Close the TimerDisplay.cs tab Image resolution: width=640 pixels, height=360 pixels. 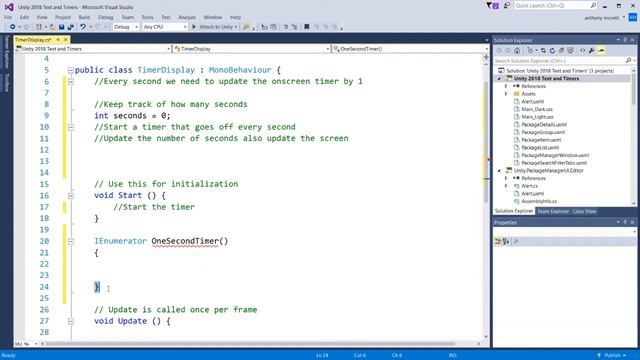(65, 40)
